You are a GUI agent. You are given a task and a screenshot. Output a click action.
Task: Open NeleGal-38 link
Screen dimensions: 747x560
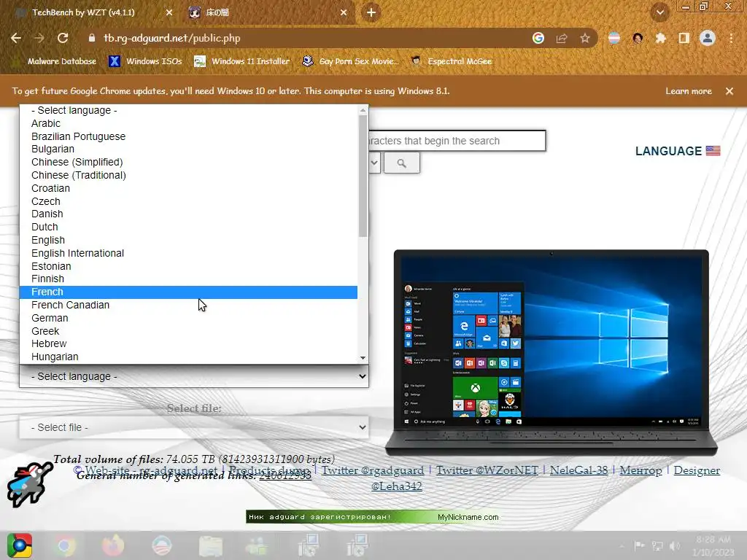578,470
